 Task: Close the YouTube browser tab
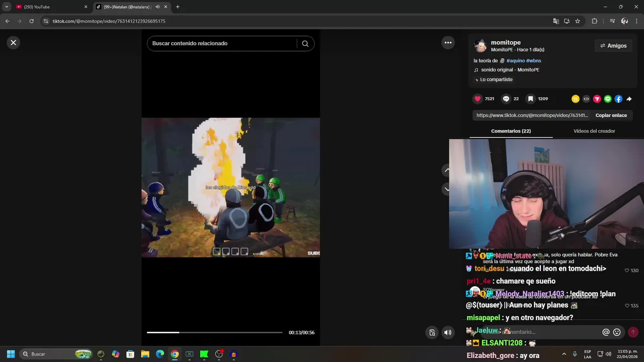pos(86,7)
